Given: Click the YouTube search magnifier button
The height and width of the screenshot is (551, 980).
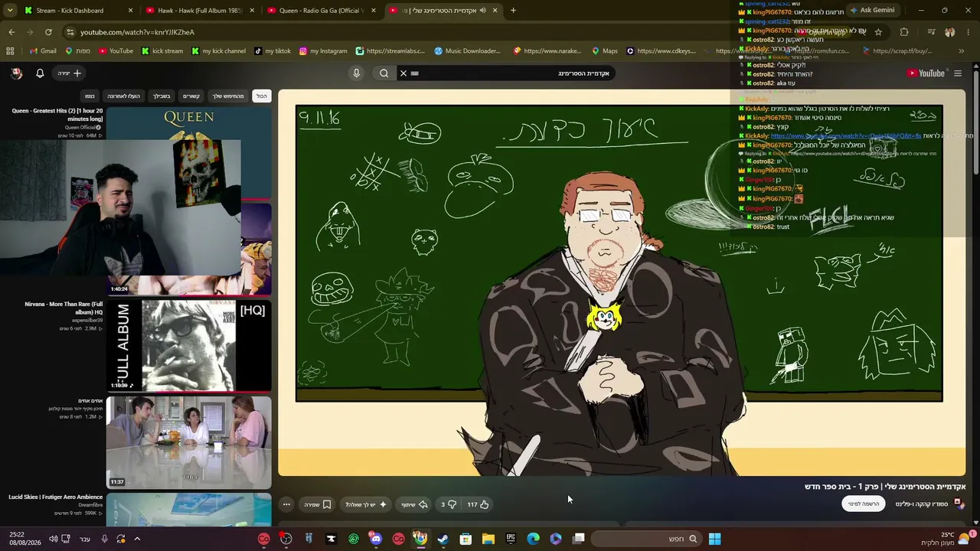Looking at the screenshot, I should pos(384,73).
